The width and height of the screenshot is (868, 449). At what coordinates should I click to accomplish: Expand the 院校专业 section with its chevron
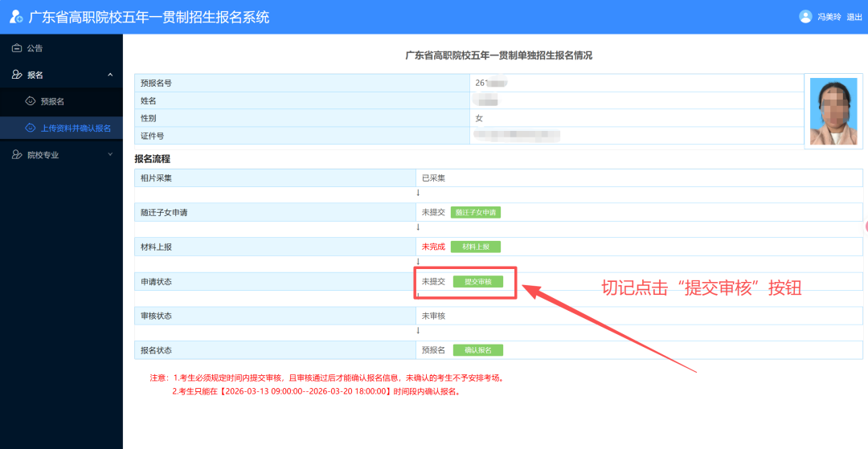[x=110, y=155]
